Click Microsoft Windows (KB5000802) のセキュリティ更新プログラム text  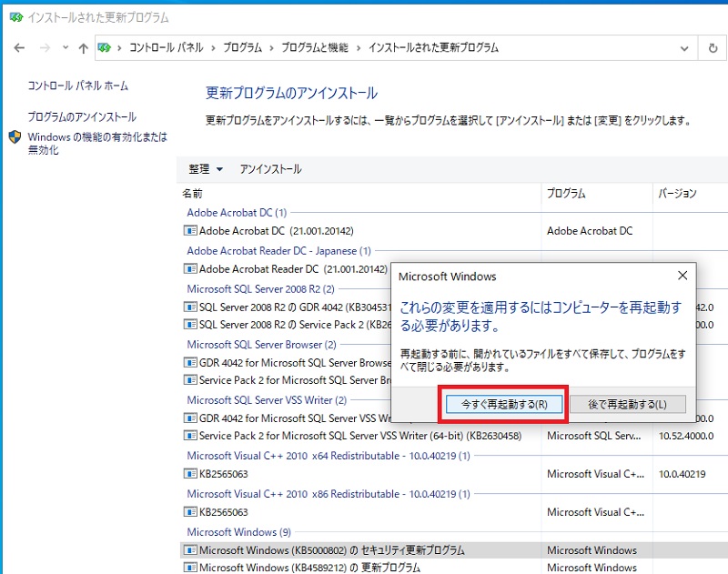click(x=332, y=549)
